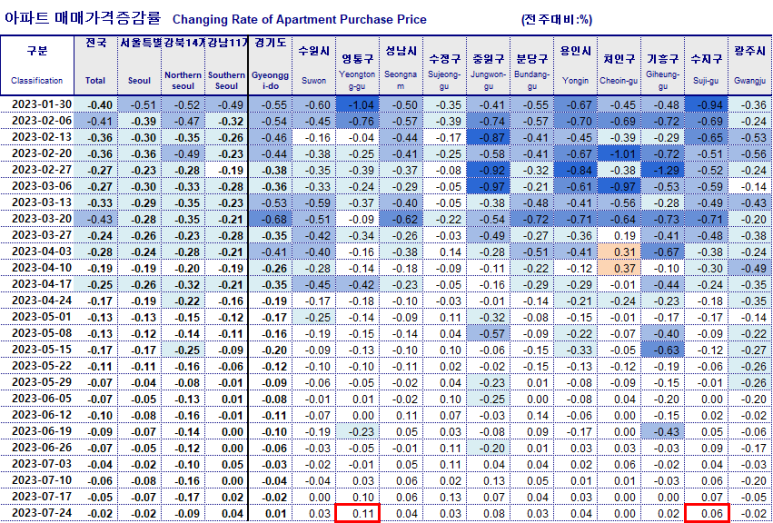The image size is (773, 523).
Task: Select the 'Southern Seoul' column header
Action: pyautogui.click(x=226, y=65)
